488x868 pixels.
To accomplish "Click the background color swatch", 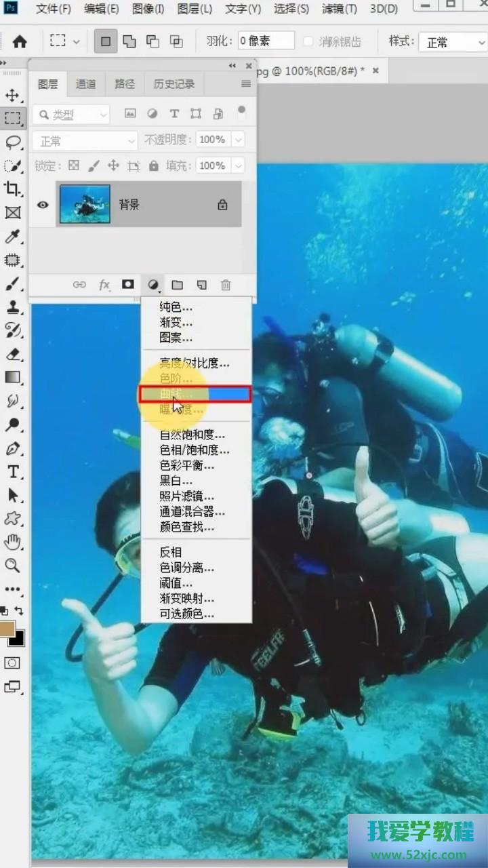I will click(x=18, y=639).
